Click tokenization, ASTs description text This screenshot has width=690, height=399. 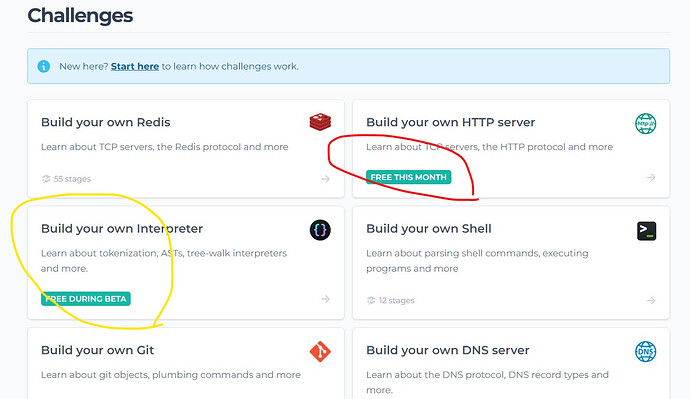pos(164,261)
